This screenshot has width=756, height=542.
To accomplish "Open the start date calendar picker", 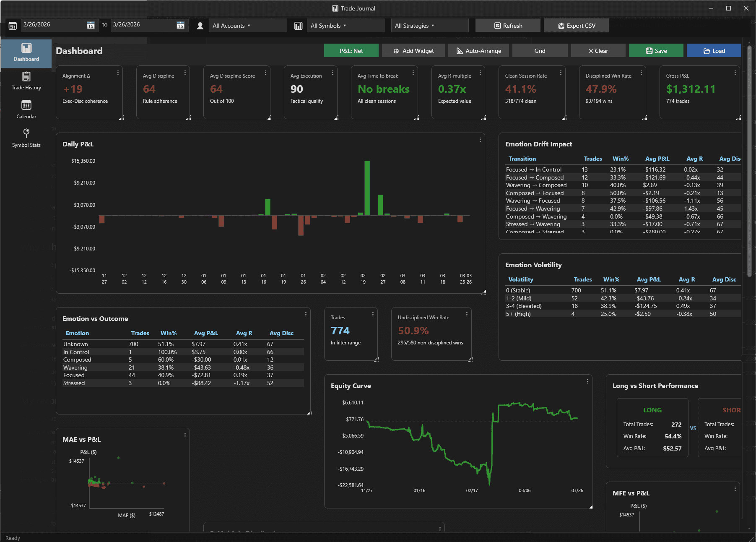I will pos(91,25).
